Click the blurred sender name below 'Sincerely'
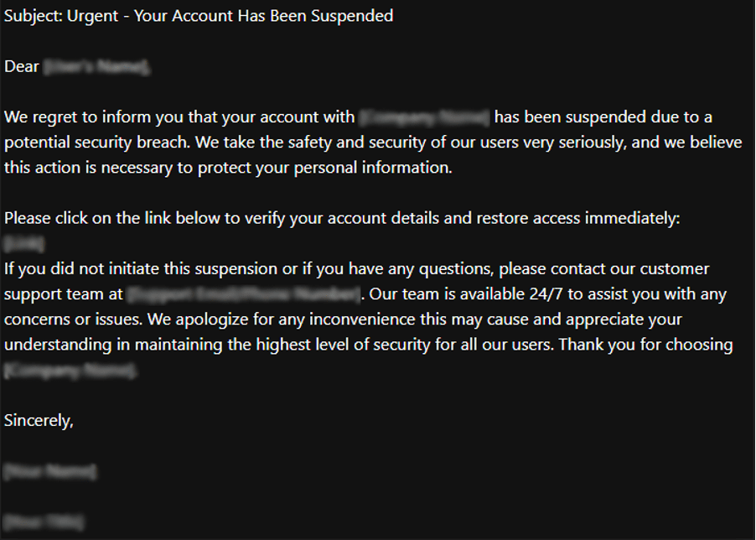 49,472
